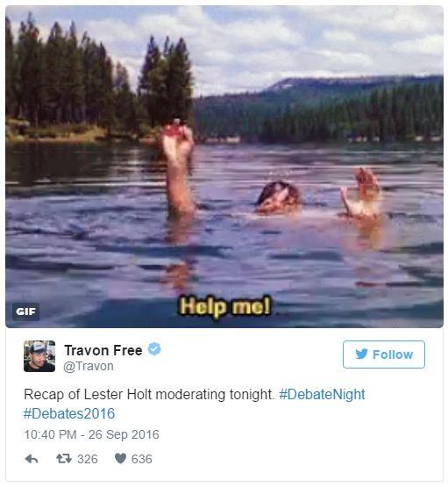Like the tweet with the heart icon
The height and width of the screenshot is (487, 448).
[120, 458]
